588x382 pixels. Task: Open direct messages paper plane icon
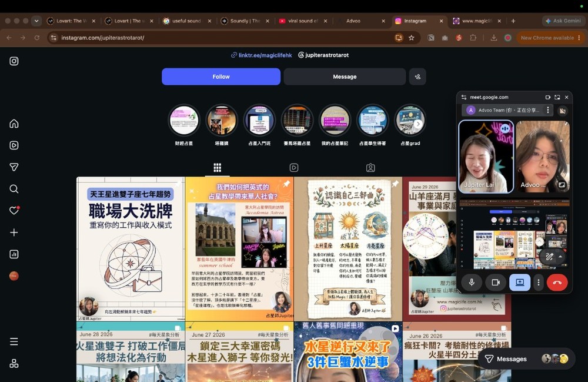tap(14, 167)
